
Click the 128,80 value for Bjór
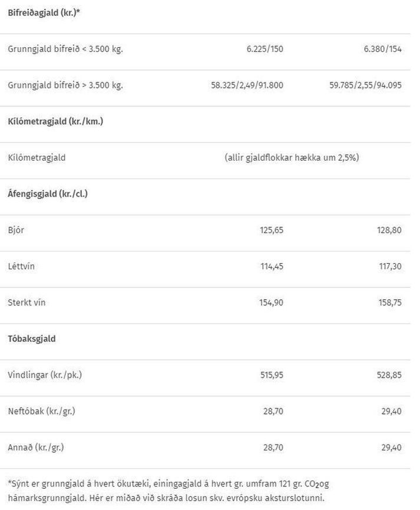click(x=389, y=230)
